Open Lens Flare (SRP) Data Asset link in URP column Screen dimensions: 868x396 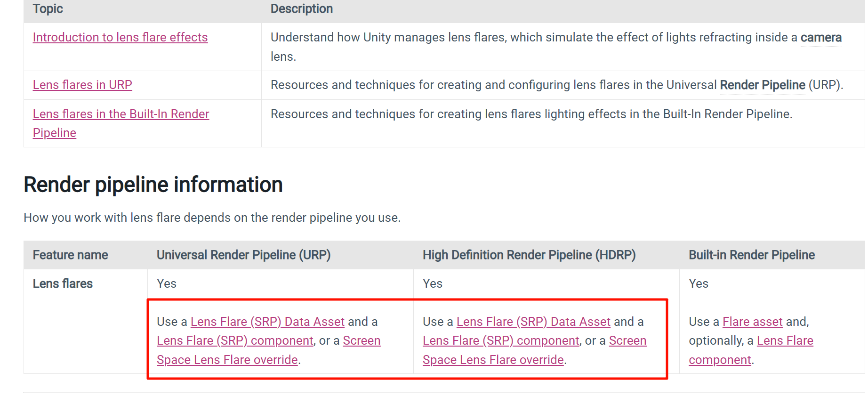tap(267, 322)
